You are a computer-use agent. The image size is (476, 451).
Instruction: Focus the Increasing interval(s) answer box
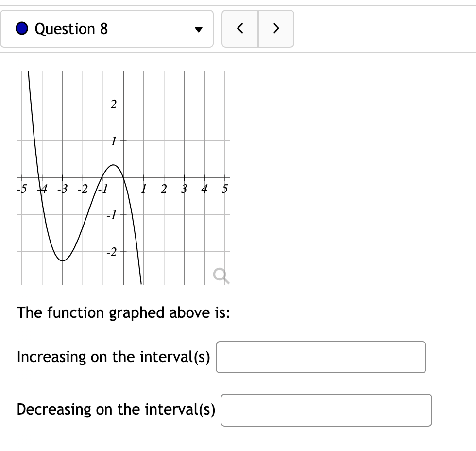(321, 357)
